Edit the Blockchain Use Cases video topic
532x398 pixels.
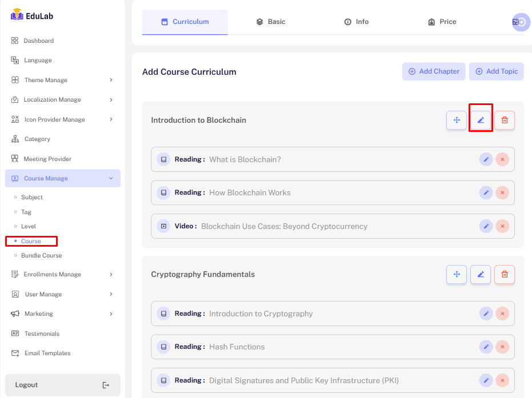click(x=486, y=226)
